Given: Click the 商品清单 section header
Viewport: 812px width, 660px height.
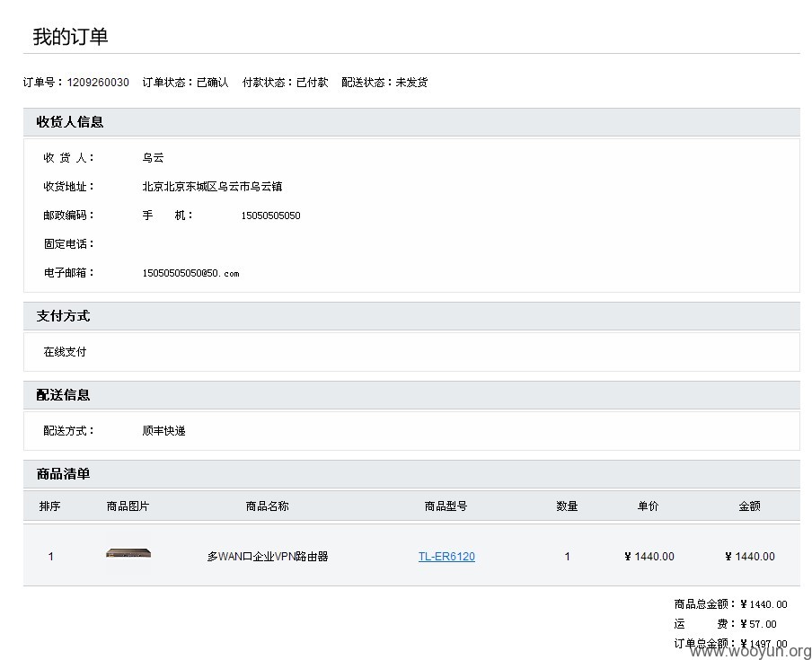Looking at the screenshot, I should (411, 474).
